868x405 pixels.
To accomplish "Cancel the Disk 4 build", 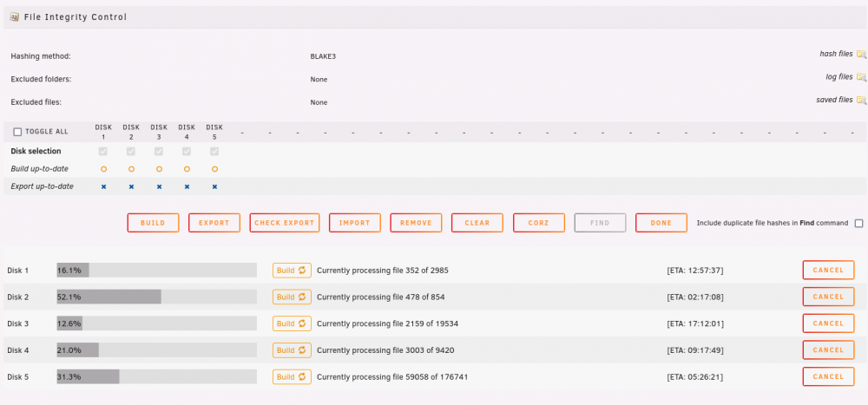I will point(829,349).
